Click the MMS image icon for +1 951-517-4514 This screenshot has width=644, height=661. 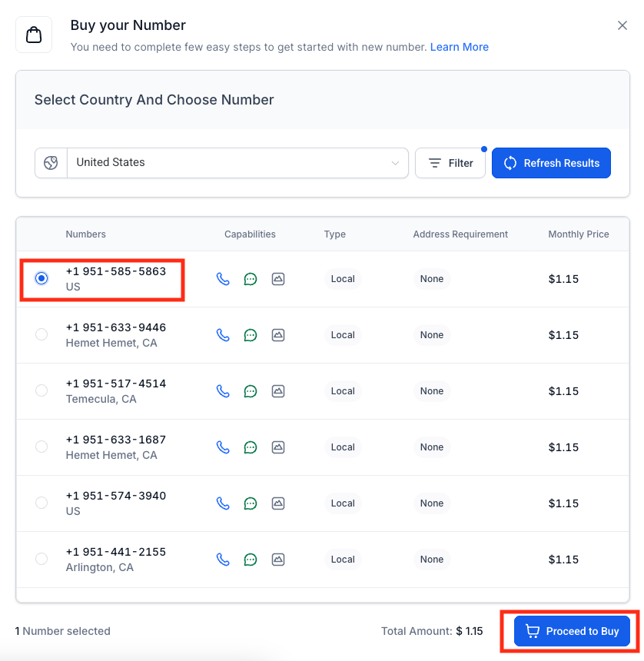click(278, 391)
